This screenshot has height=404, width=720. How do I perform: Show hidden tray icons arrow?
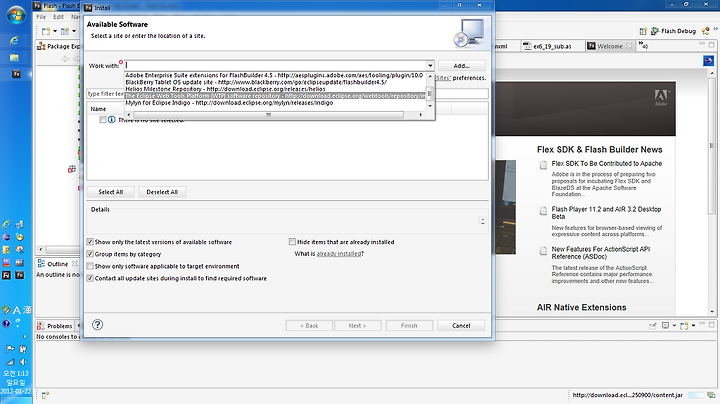[24, 337]
